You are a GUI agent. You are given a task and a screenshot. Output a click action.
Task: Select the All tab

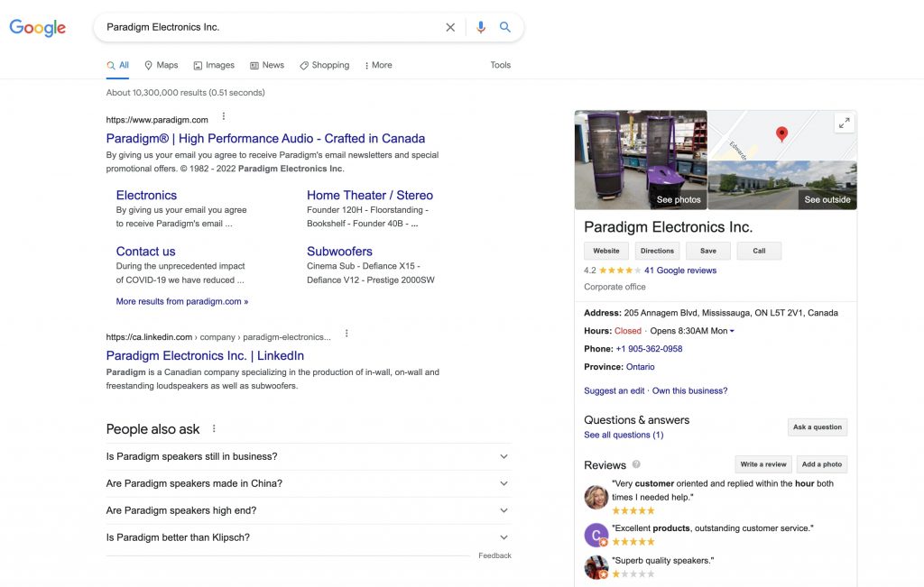tap(118, 65)
